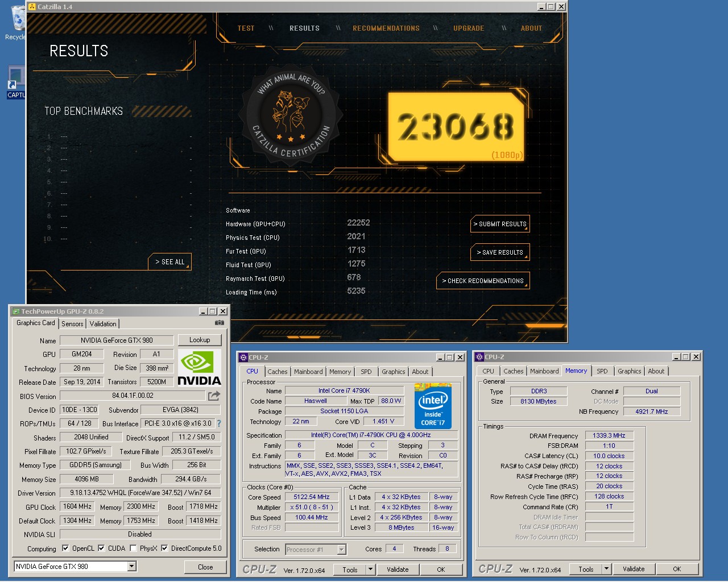Click the GPU-Z screenshot camera icon
Image resolution: width=728 pixels, height=582 pixels.
(x=220, y=323)
